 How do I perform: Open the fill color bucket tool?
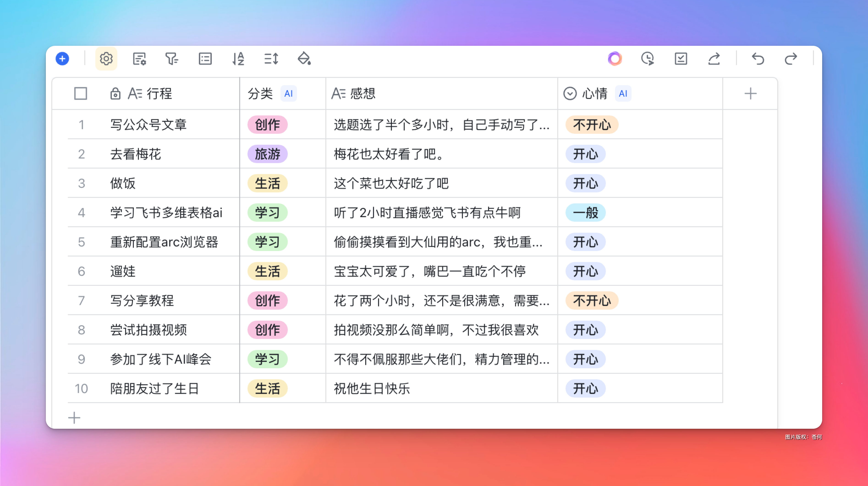[x=304, y=59]
